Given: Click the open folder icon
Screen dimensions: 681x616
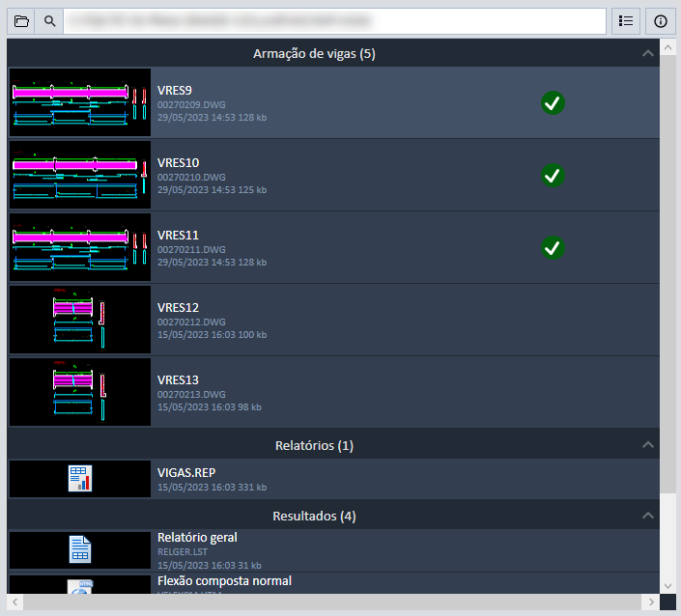Looking at the screenshot, I should (21, 20).
